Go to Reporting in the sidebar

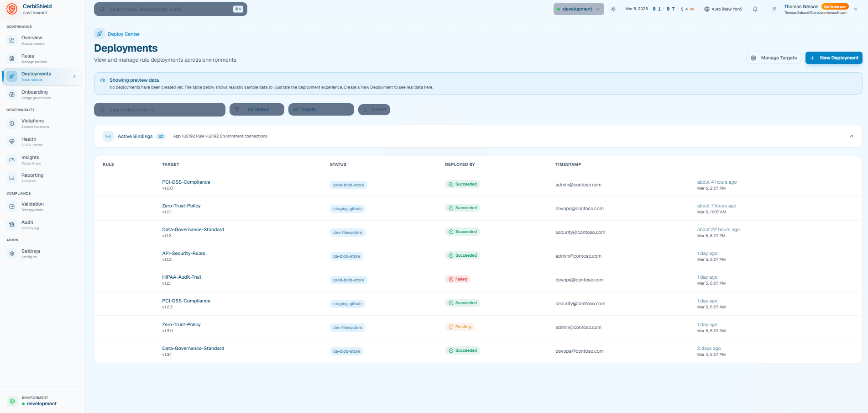pos(42,178)
